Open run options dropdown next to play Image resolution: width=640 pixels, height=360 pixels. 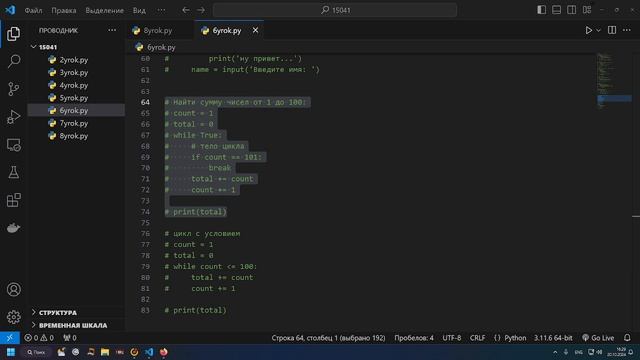[598, 31]
